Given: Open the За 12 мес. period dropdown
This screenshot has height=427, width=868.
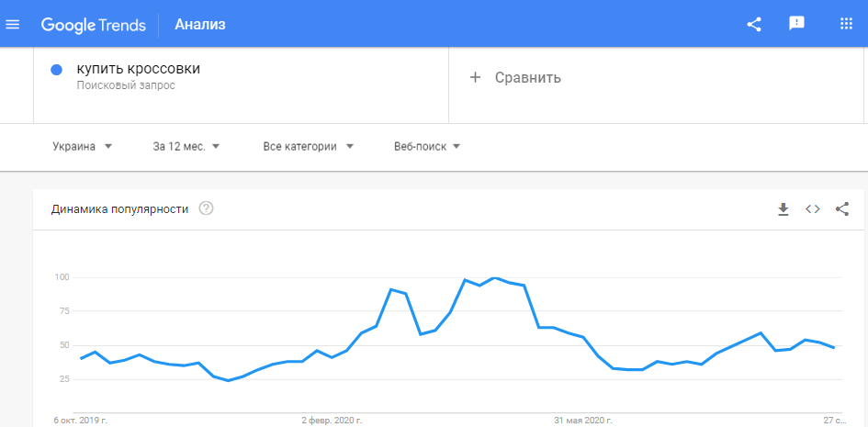Looking at the screenshot, I should [186, 147].
